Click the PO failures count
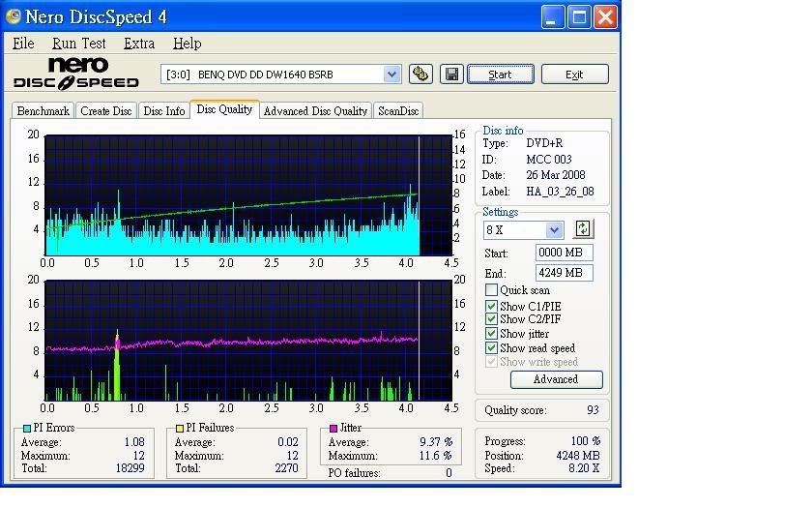 (x=449, y=473)
